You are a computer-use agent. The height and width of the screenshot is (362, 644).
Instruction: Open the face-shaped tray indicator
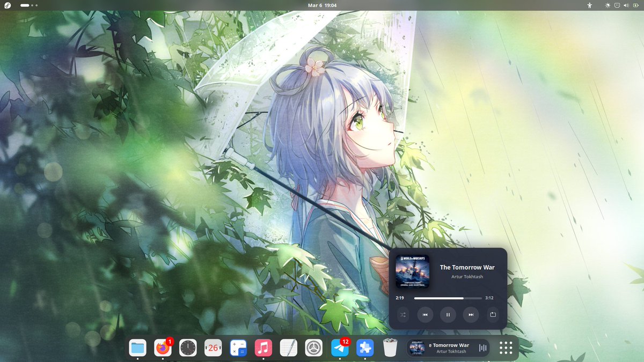(x=617, y=5)
